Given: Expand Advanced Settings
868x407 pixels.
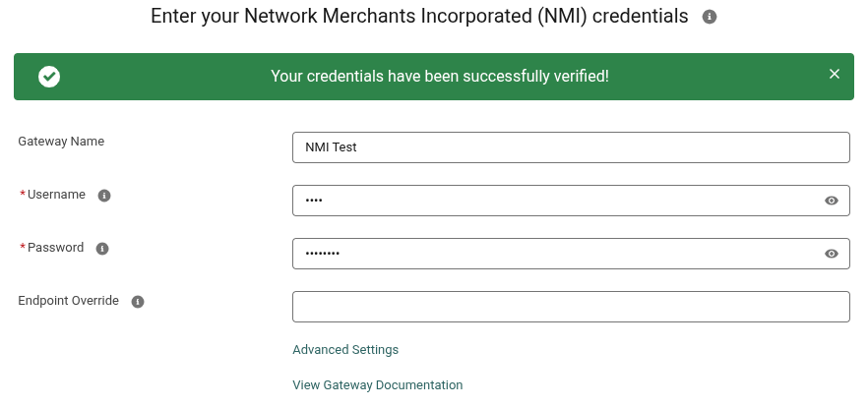Looking at the screenshot, I should coord(345,350).
